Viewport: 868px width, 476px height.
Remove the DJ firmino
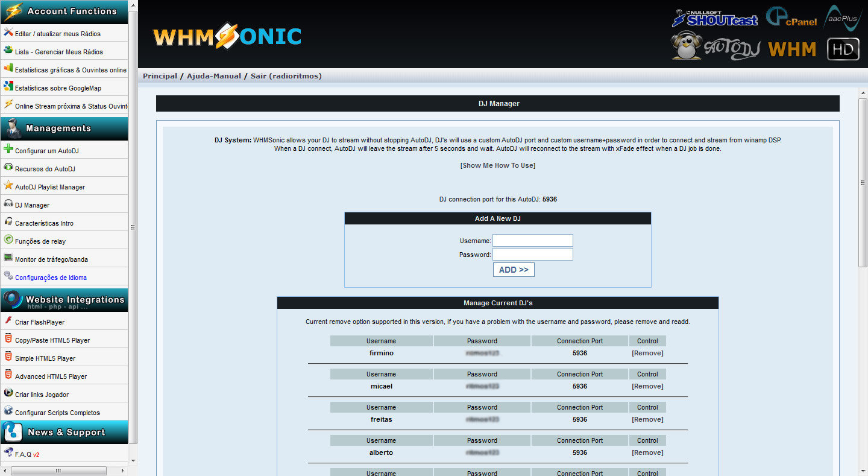[647, 353]
